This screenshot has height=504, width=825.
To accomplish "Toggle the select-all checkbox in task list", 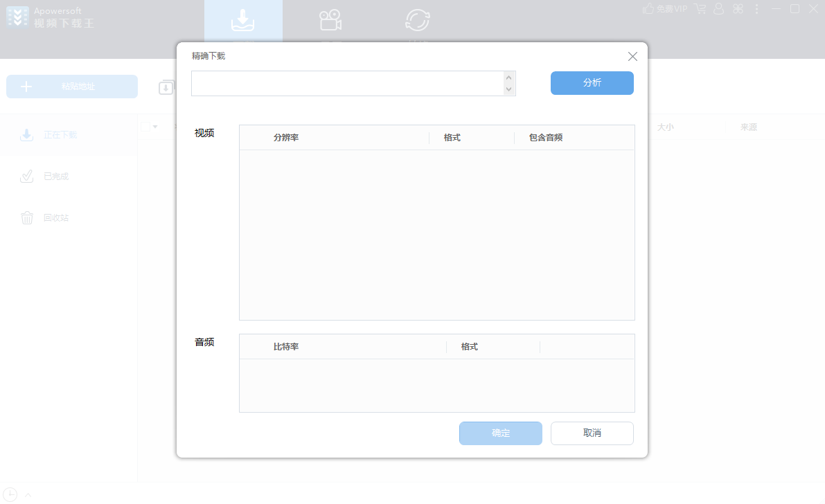I will click(x=145, y=127).
